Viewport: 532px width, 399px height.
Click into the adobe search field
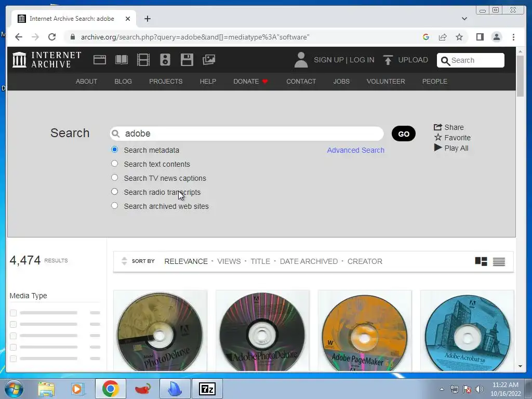(x=247, y=134)
